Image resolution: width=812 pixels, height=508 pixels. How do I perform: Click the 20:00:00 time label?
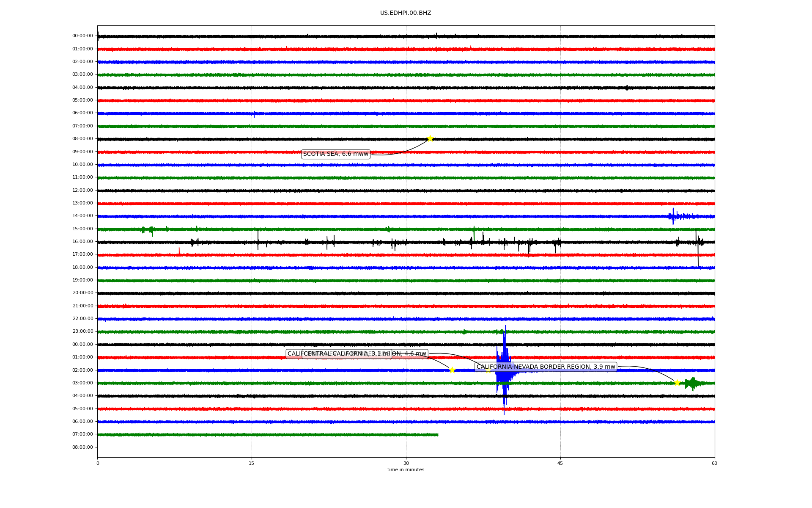coord(82,293)
